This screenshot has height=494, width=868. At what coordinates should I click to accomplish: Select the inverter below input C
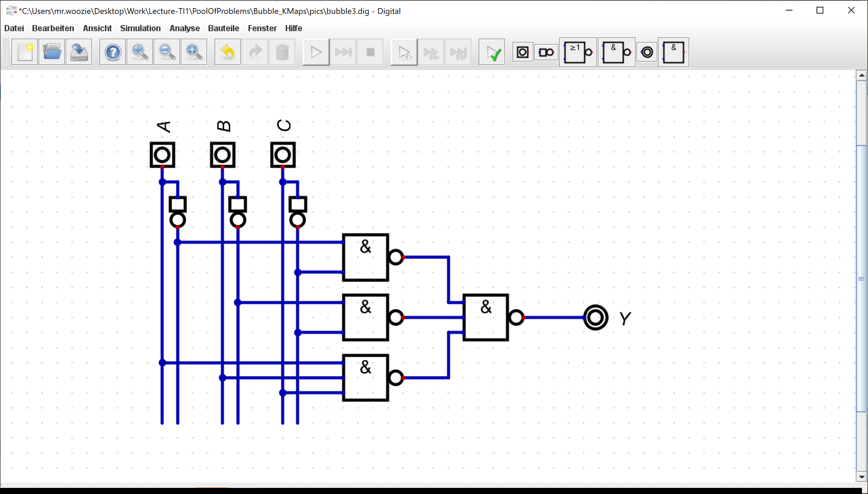point(298,212)
